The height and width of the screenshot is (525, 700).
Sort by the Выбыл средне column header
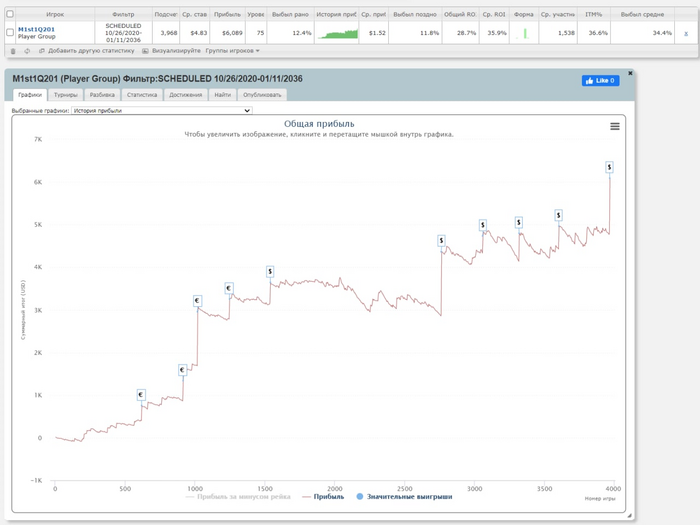642,14
